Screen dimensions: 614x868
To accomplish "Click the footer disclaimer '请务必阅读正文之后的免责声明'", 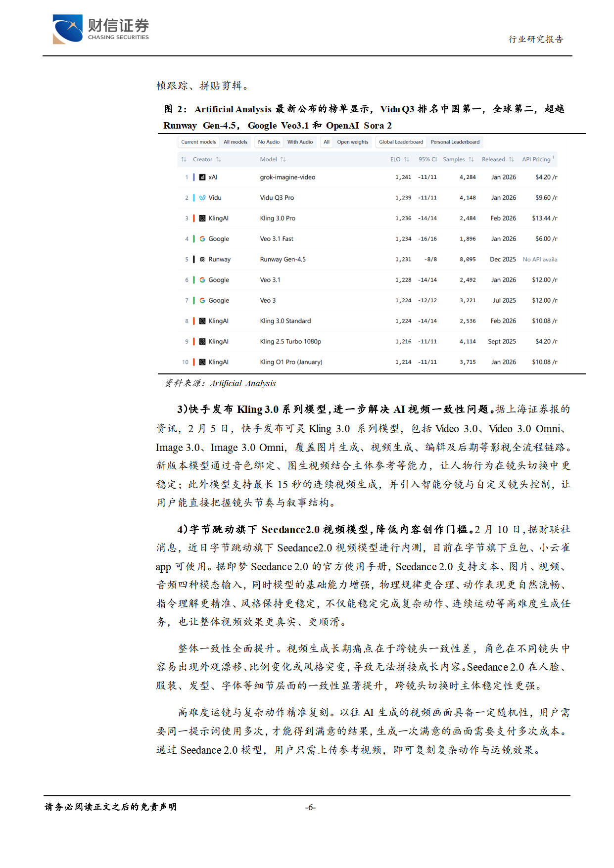I will tap(111, 807).
